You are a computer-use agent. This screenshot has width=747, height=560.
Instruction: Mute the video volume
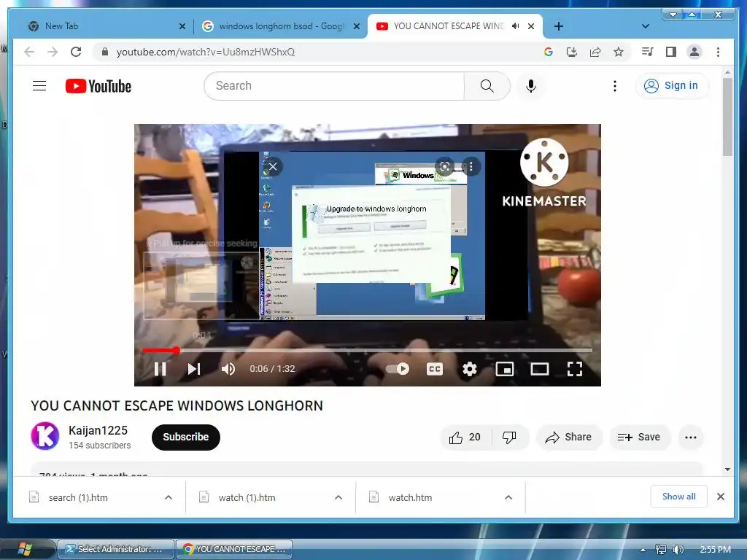pyautogui.click(x=228, y=369)
